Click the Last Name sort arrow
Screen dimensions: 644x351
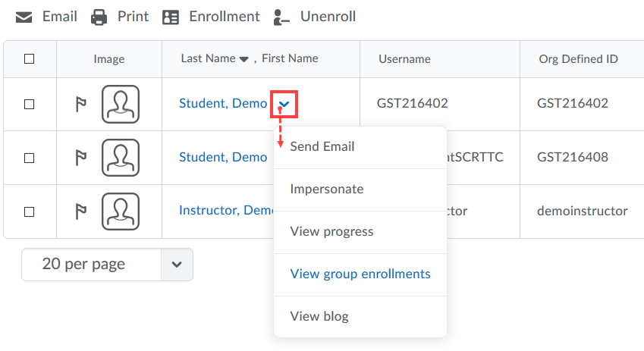(244, 60)
